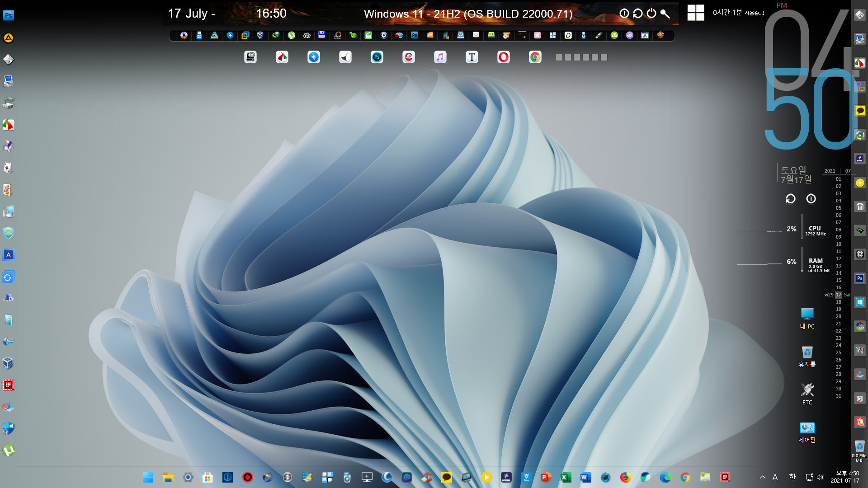Open the blue lightning bolt dock icon
868x488 pixels.
314,57
